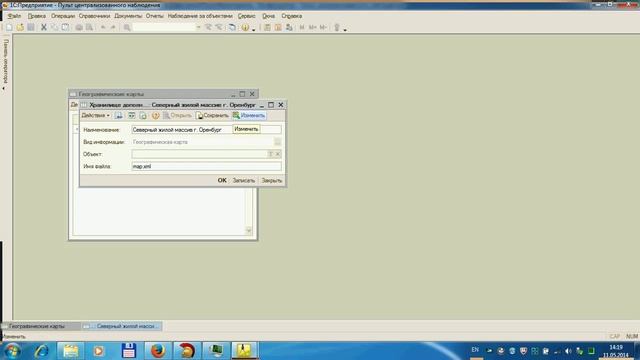
Task: Click the volume speaker tray icon
Action: 568,351
